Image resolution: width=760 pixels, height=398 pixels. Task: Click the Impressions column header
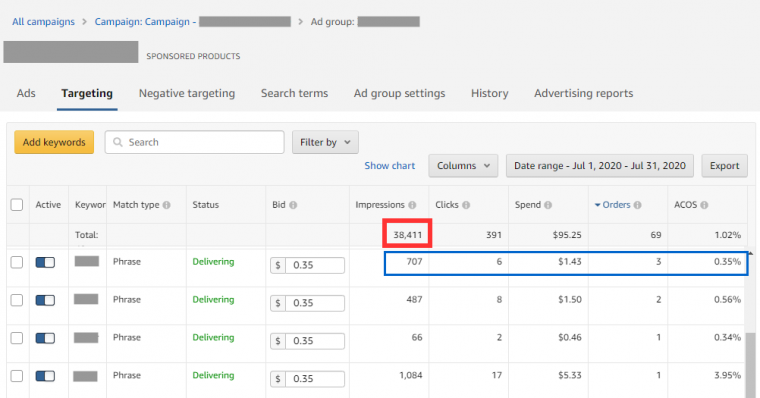pyautogui.click(x=380, y=205)
